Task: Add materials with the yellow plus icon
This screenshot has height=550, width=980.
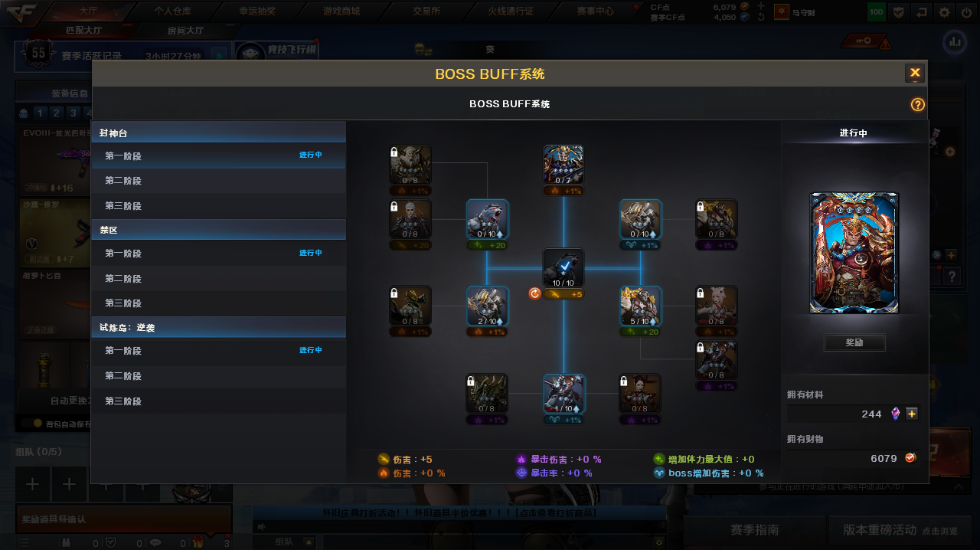Action: point(912,414)
